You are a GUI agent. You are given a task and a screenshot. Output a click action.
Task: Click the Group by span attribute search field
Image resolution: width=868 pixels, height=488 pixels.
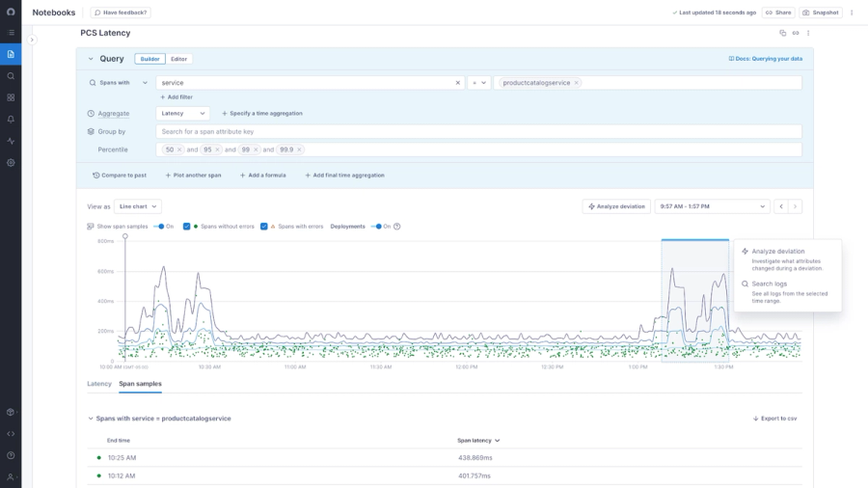478,132
